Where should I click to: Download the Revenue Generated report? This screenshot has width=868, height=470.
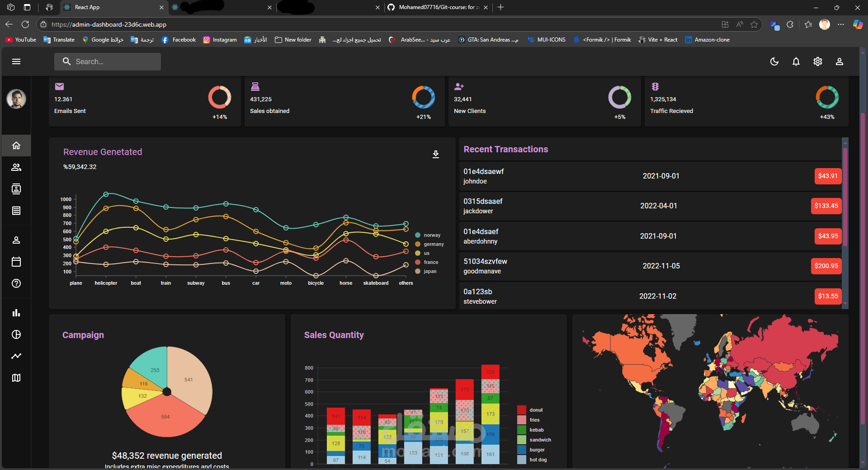pos(436,154)
